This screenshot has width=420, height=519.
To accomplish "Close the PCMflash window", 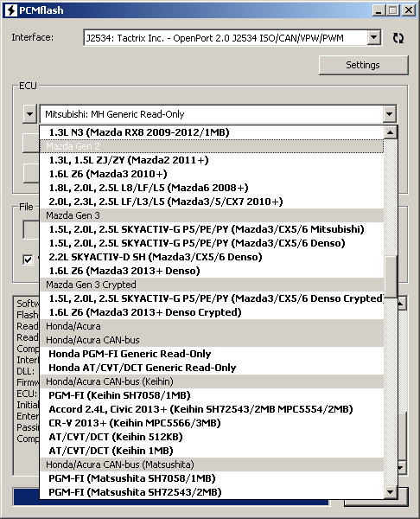I will coord(409,10).
